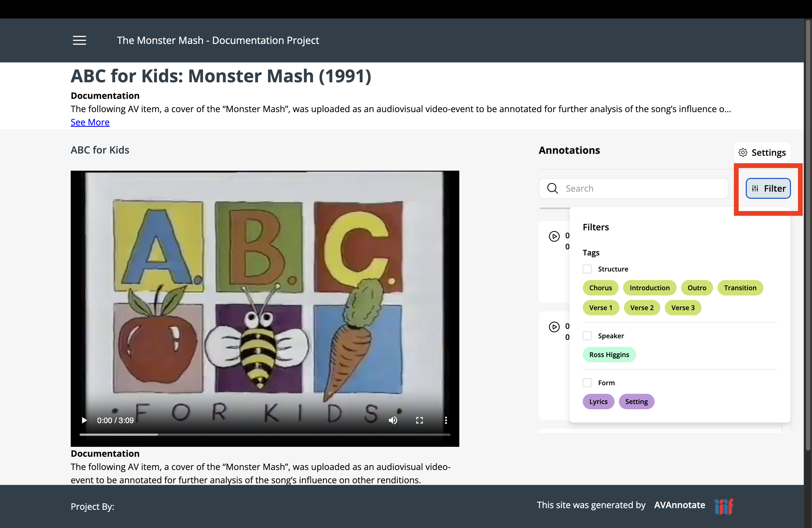This screenshot has height=528, width=812.
Task: Play the second annotation clip
Action: (554, 327)
